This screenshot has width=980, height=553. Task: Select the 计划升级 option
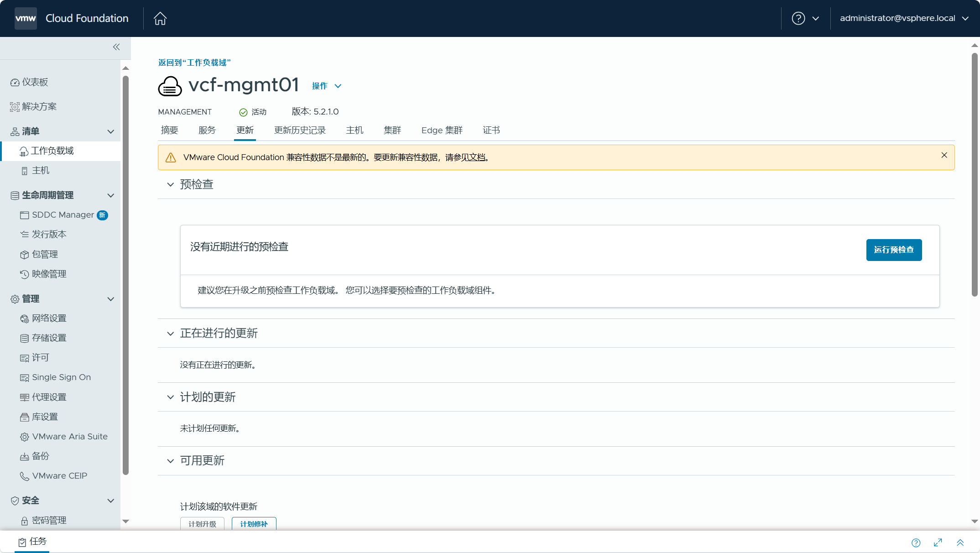click(202, 524)
